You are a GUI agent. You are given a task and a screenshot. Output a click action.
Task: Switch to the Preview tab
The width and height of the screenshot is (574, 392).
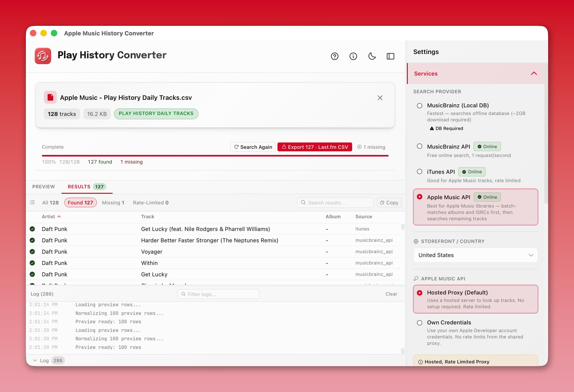pyautogui.click(x=43, y=187)
